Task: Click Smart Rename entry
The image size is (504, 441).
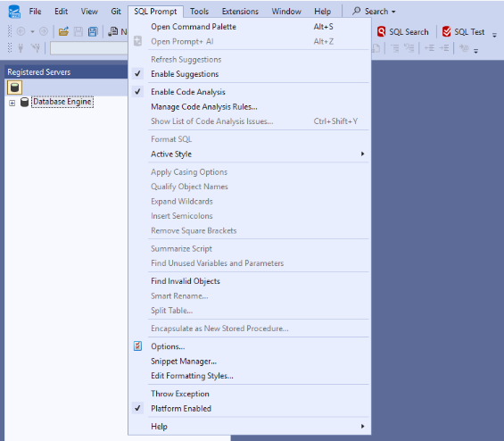Action: pyautogui.click(x=249, y=295)
